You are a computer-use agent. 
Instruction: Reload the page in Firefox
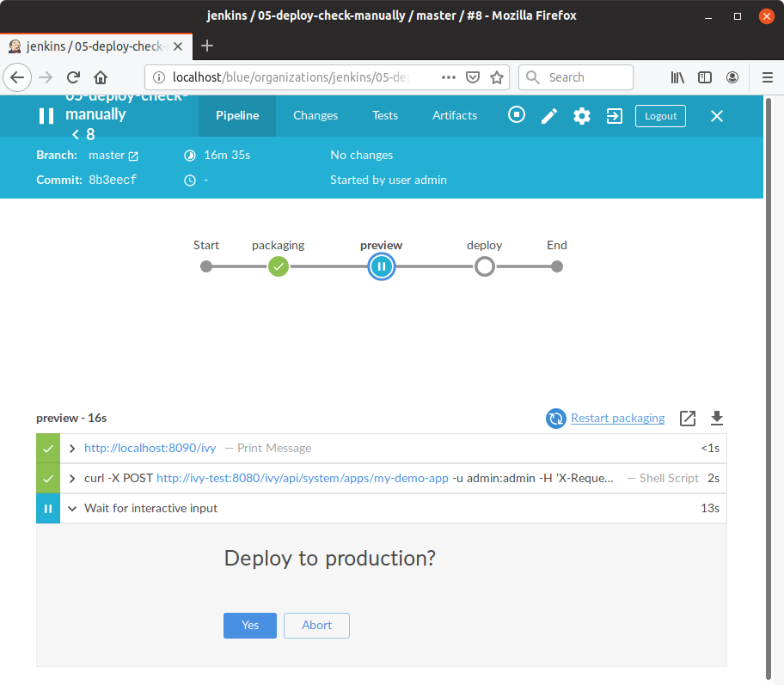pos(74,77)
